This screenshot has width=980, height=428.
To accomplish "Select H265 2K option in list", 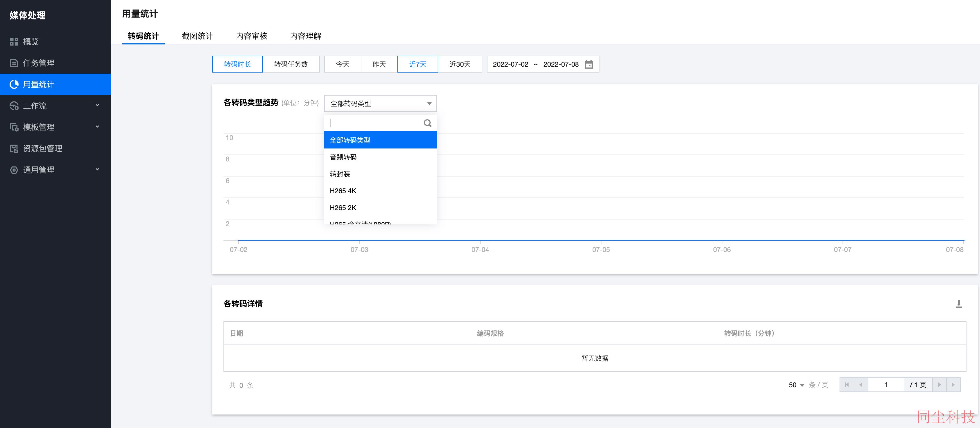I will click(x=380, y=208).
